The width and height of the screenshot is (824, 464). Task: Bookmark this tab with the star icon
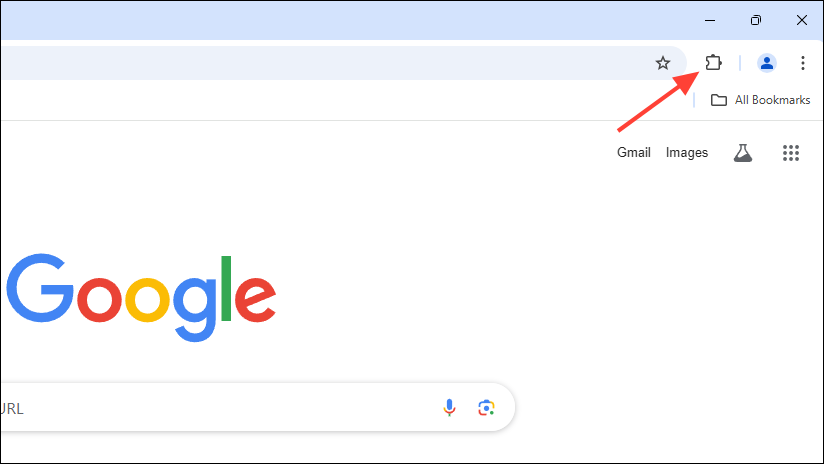tap(662, 63)
